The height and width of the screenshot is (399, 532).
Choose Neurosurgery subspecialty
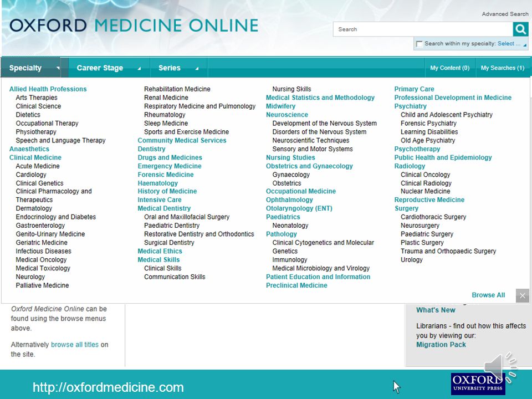coord(420,226)
